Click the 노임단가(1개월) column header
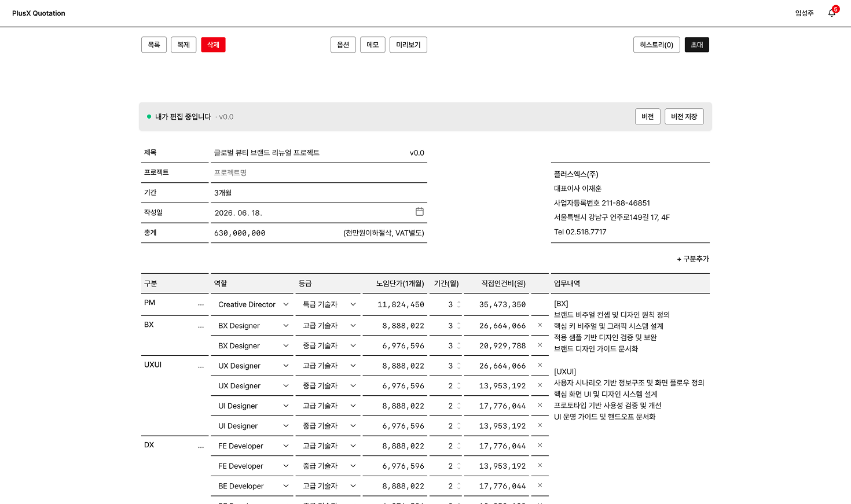This screenshot has width=851, height=504. click(x=400, y=284)
